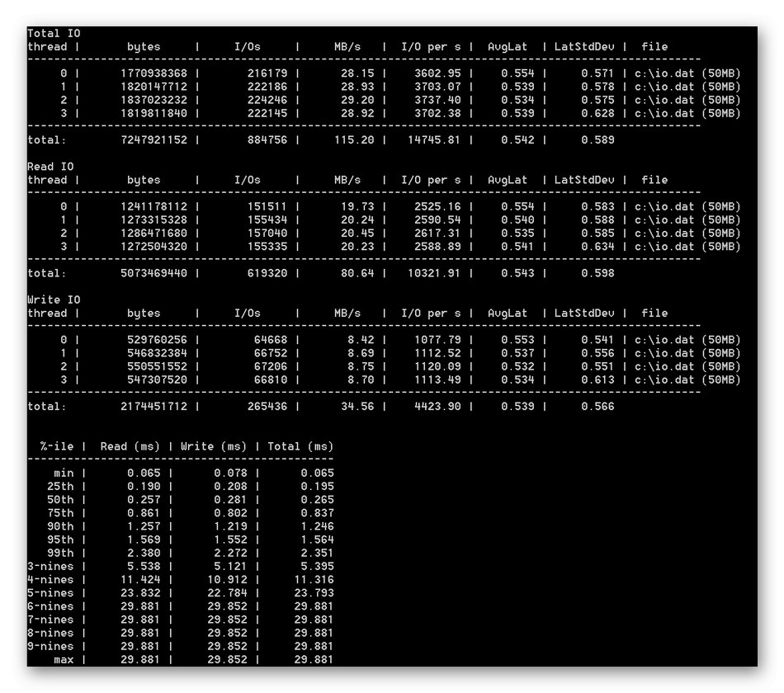Select write total I/O per s 4423.90
The height and width of the screenshot is (693, 784).
(x=437, y=407)
